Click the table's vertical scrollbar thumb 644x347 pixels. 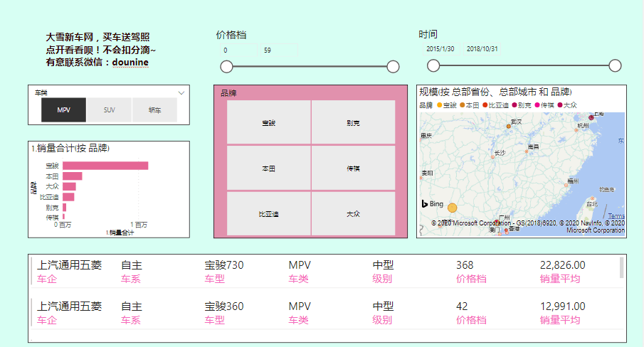621,267
